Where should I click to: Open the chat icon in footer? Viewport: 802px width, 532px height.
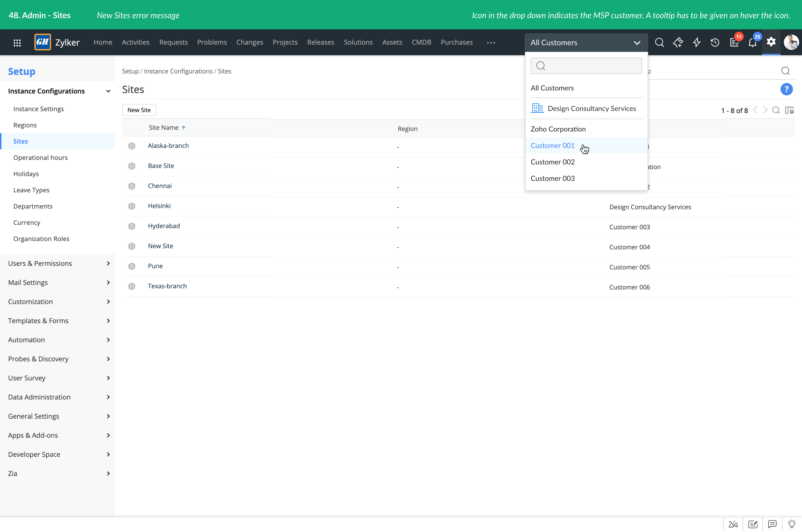pyautogui.click(x=772, y=524)
